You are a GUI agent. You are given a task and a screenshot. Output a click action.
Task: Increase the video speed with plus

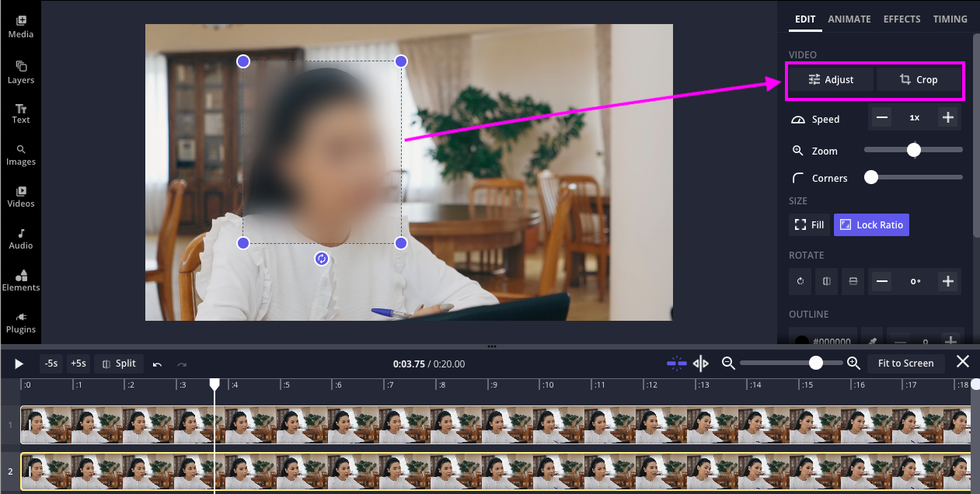tap(947, 118)
